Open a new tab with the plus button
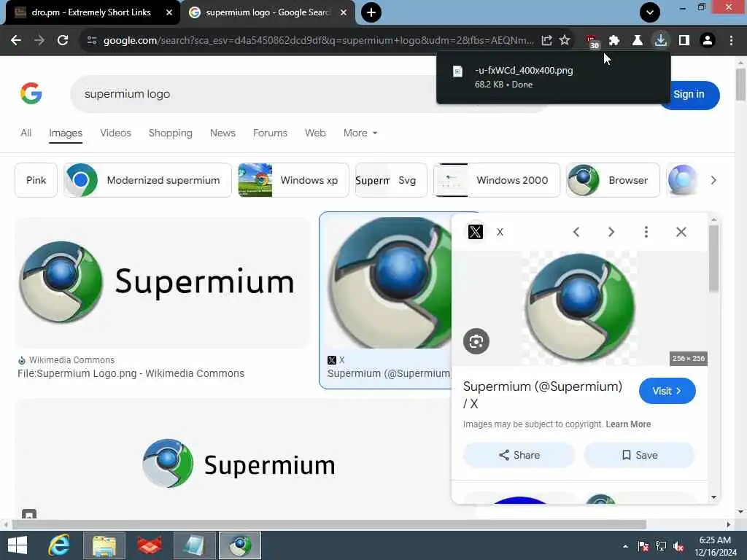The height and width of the screenshot is (560, 747). pyautogui.click(x=371, y=12)
